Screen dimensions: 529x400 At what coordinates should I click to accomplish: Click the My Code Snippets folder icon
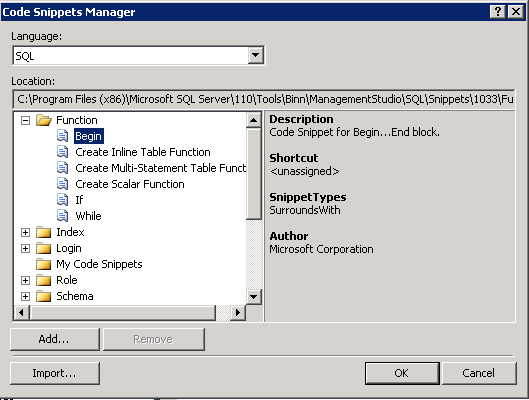[x=44, y=264]
